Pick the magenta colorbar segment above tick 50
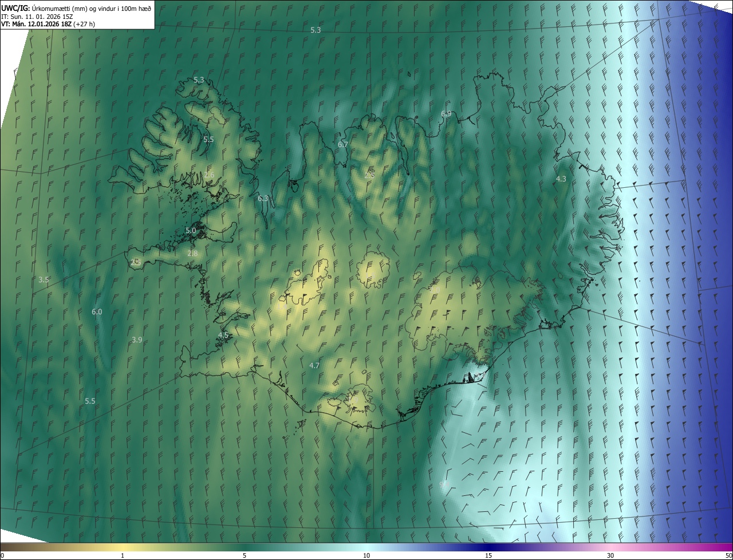Image resolution: width=733 pixels, height=560 pixels. coord(726,547)
